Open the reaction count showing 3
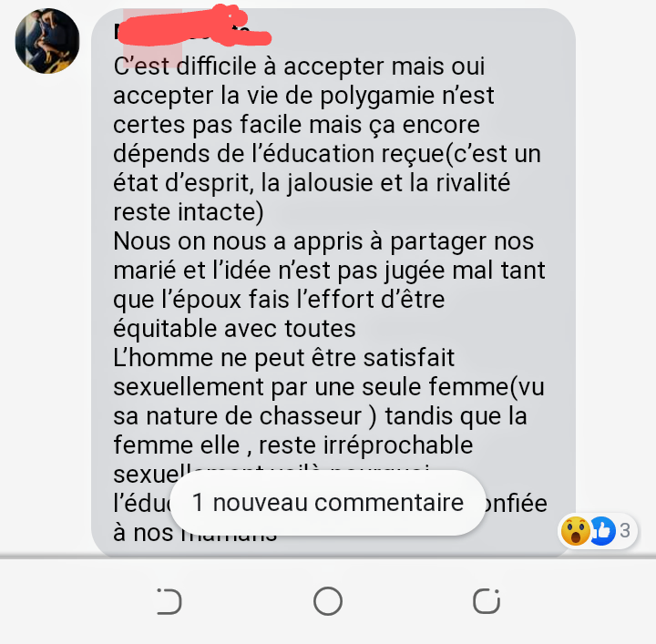The image size is (656, 644). click(625, 531)
